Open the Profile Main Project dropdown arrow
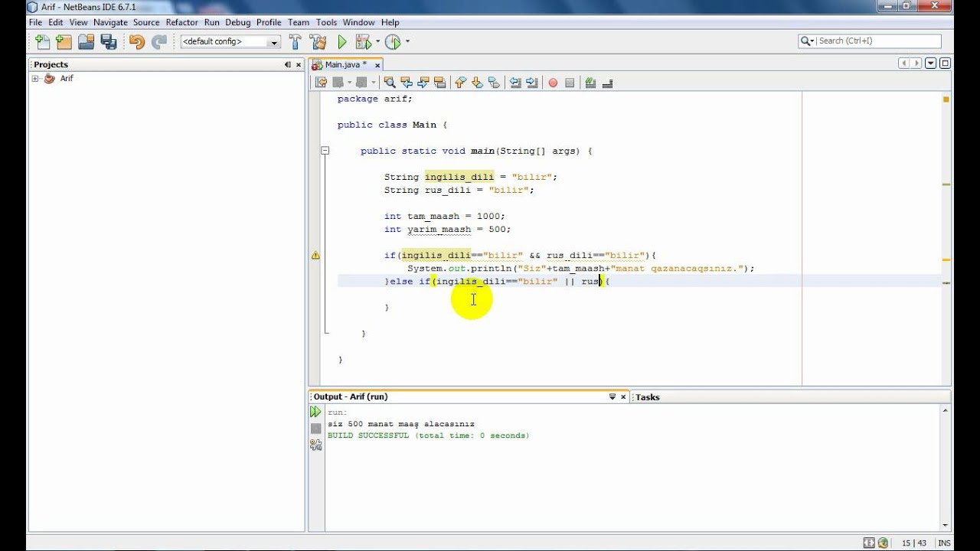Viewport: 980px width, 551px height. click(x=407, y=42)
